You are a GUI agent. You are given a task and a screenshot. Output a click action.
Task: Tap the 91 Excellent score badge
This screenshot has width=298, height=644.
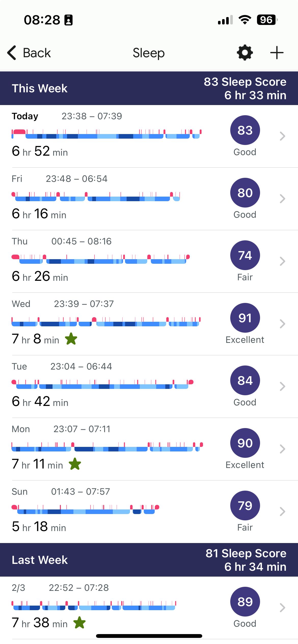point(245,318)
